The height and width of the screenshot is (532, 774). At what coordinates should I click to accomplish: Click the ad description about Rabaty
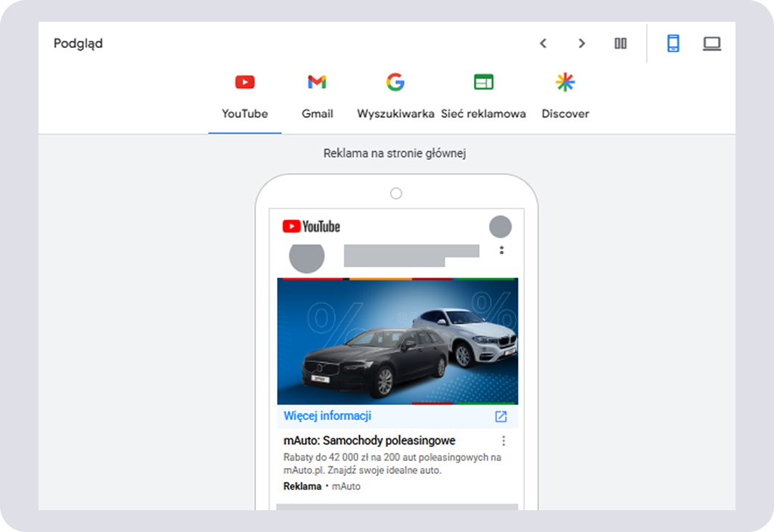(x=392, y=464)
